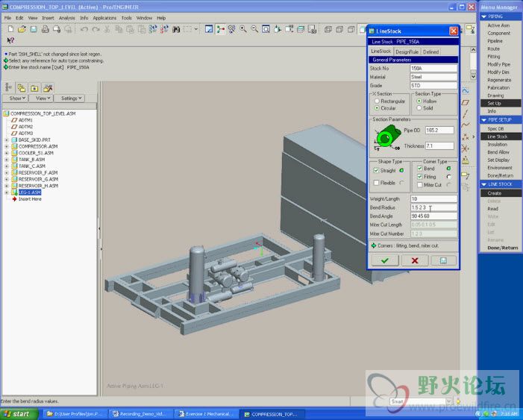Open folder browser icon in navigator
The height and width of the screenshot is (420, 523).
click(22, 88)
